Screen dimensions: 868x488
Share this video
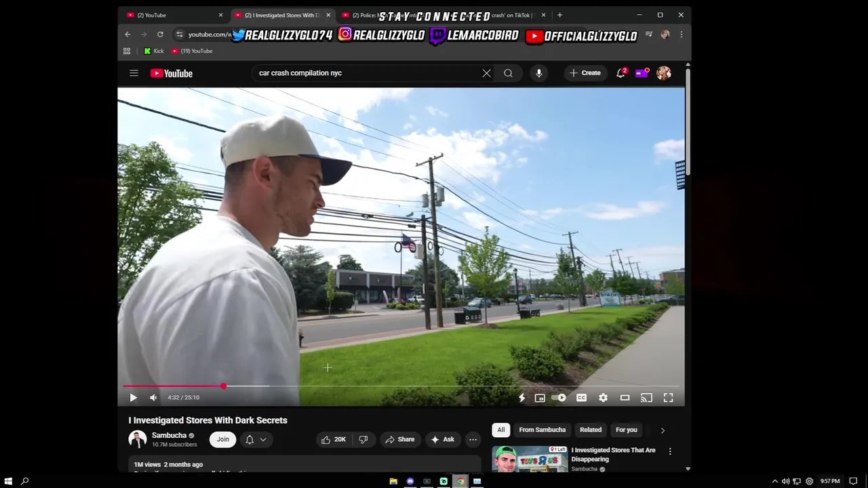[400, 440]
